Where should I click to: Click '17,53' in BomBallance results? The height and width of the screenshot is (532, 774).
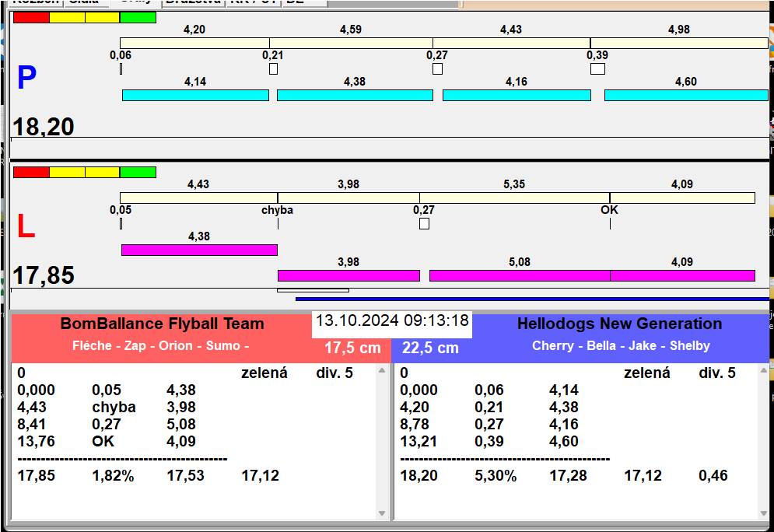click(185, 476)
